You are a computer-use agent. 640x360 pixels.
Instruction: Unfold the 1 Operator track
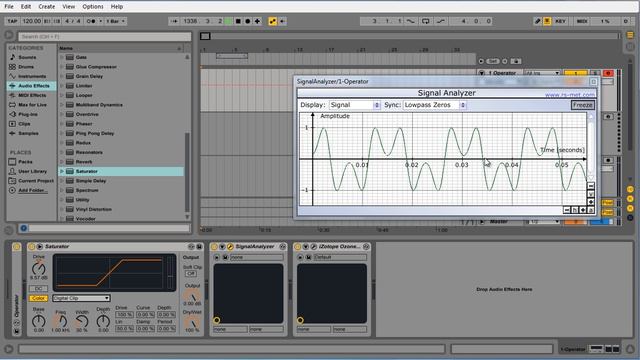click(482, 73)
